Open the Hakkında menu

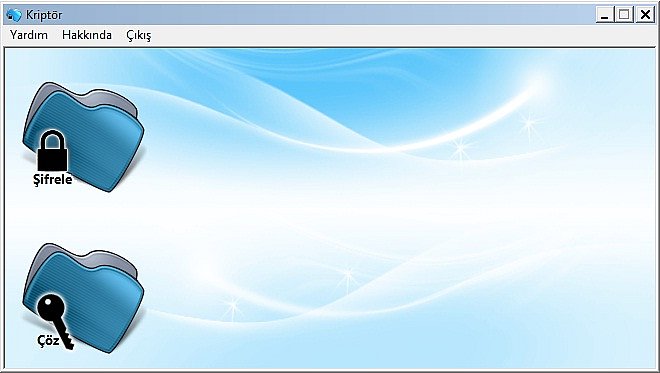point(87,35)
